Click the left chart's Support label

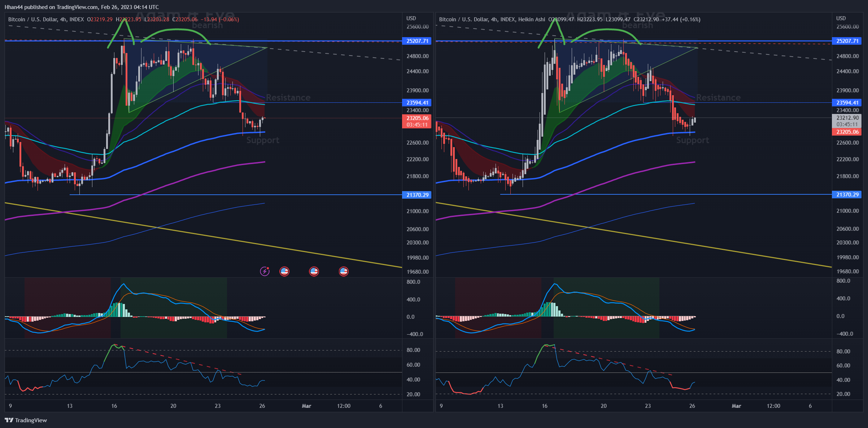point(263,140)
